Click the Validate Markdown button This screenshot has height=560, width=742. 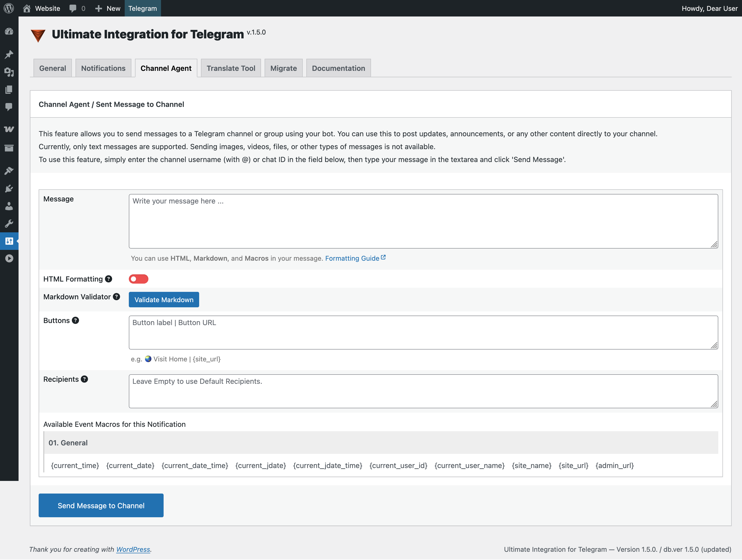(164, 300)
